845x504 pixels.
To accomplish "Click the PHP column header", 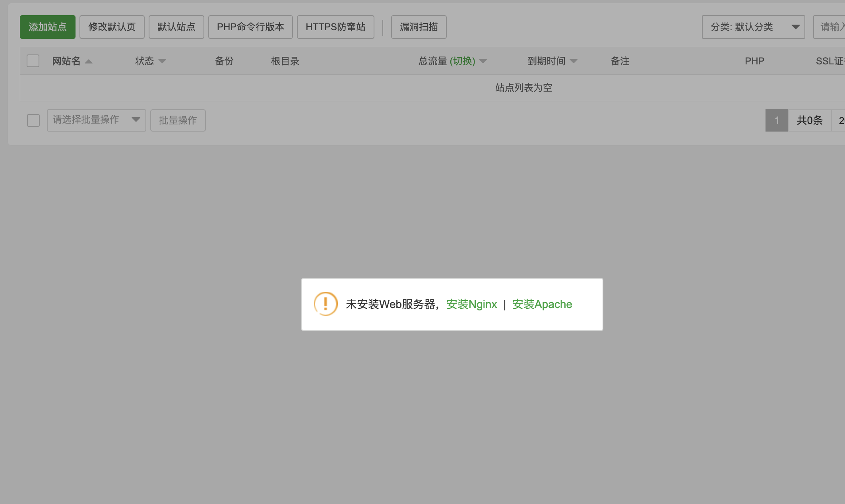I will coord(754,61).
